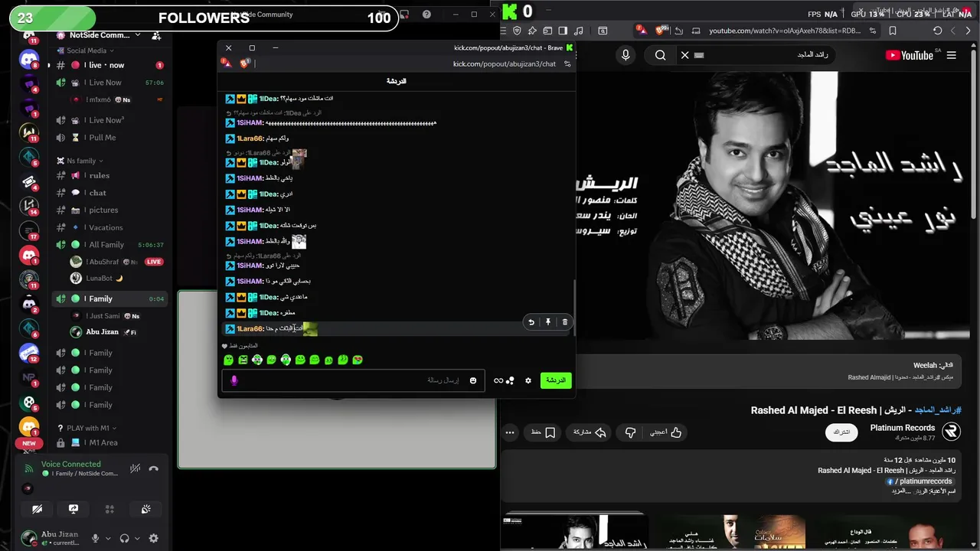Screen dimensions: 980x551
Task: Toggle Brave sidebar panel icon
Action: (x=563, y=31)
